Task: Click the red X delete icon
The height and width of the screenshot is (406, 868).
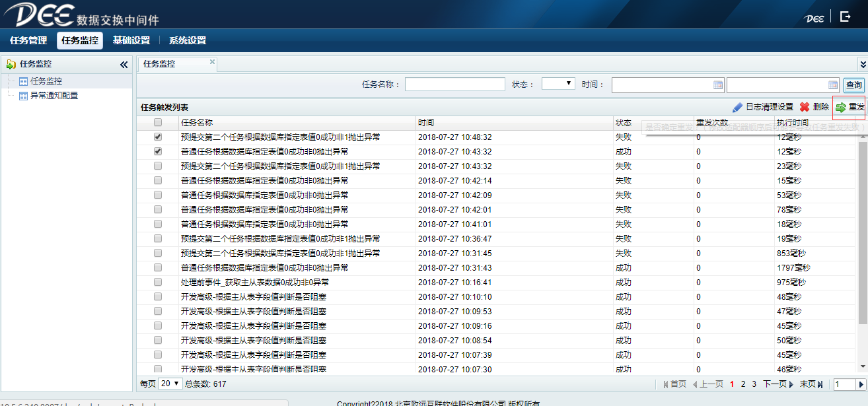Action: point(805,107)
